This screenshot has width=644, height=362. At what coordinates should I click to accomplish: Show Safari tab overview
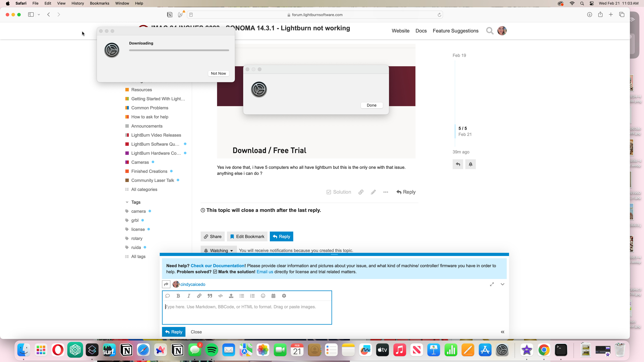(622, 15)
